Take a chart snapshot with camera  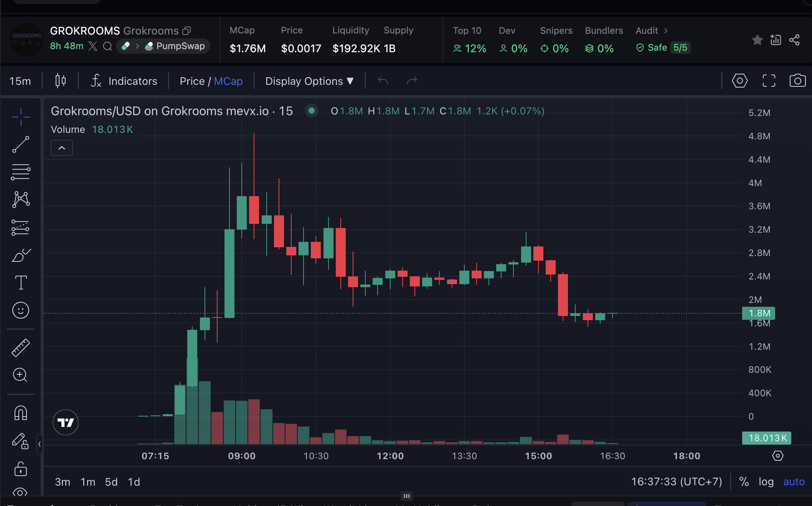coord(797,81)
